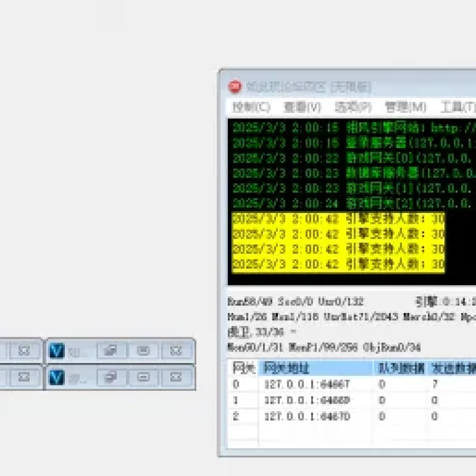
Task: Click the 队列数据 column header
Action: point(400,368)
